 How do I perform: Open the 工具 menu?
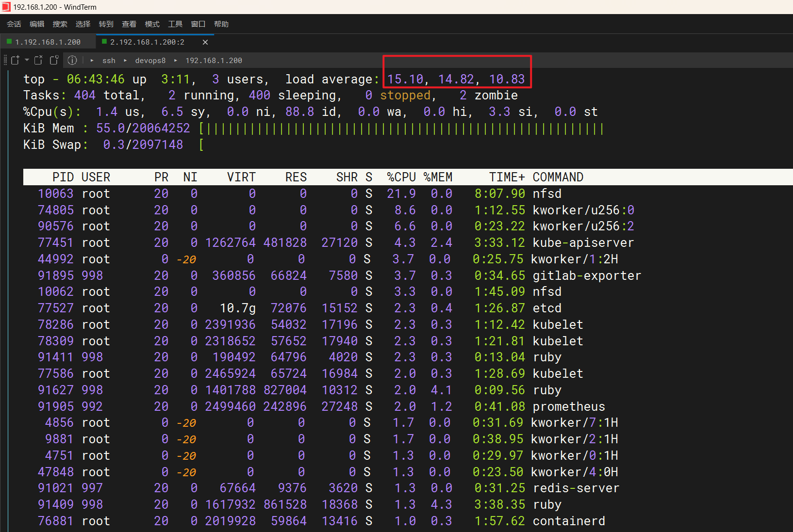[175, 24]
